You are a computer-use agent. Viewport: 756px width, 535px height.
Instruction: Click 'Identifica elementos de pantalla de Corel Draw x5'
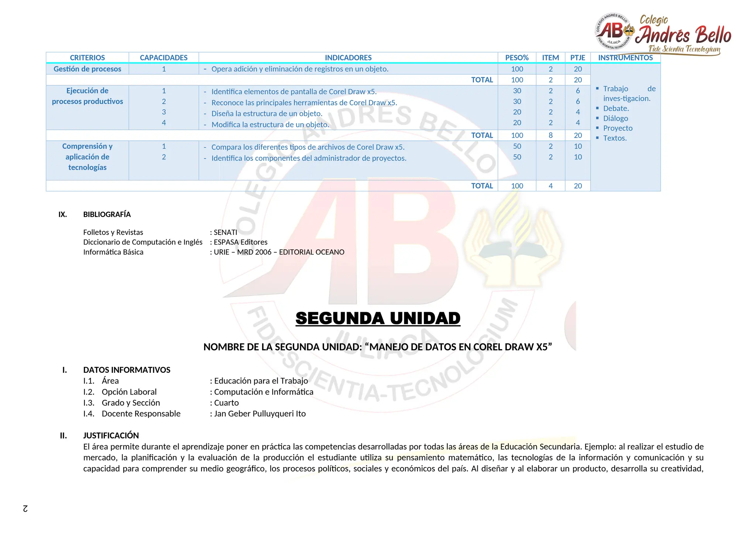coord(294,92)
